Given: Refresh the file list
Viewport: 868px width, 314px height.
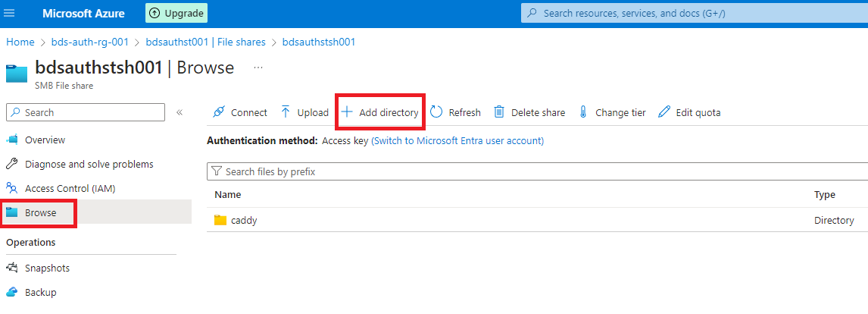Looking at the screenshot, I should pos(455,112).
